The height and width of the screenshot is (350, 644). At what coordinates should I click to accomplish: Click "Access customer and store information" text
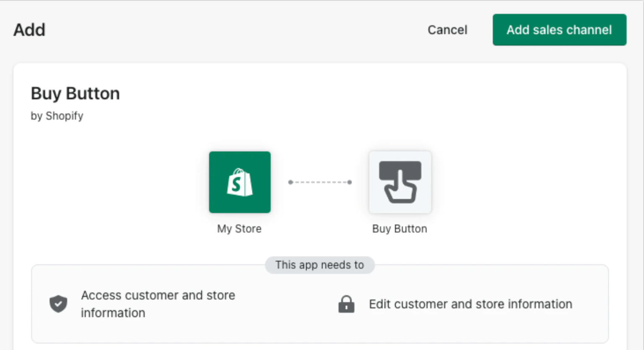[158, 304]
